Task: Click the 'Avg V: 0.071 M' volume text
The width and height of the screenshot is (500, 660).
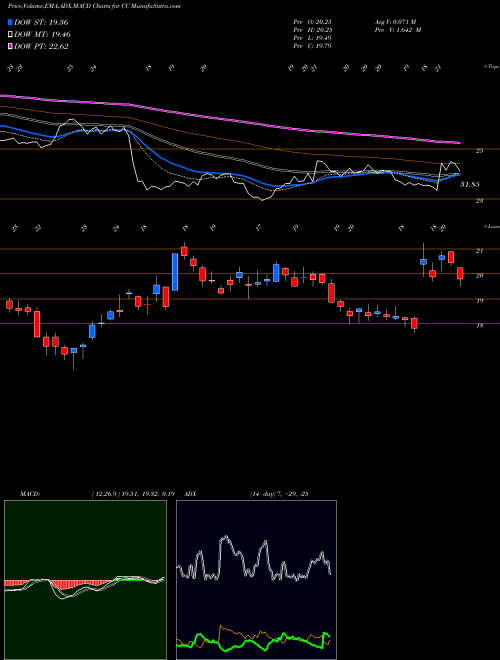Action: tap(397, 22)
